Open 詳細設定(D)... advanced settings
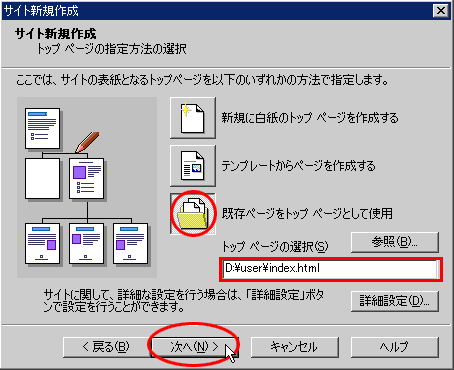Screen dimensions: 454x370 tap(395, 301)
